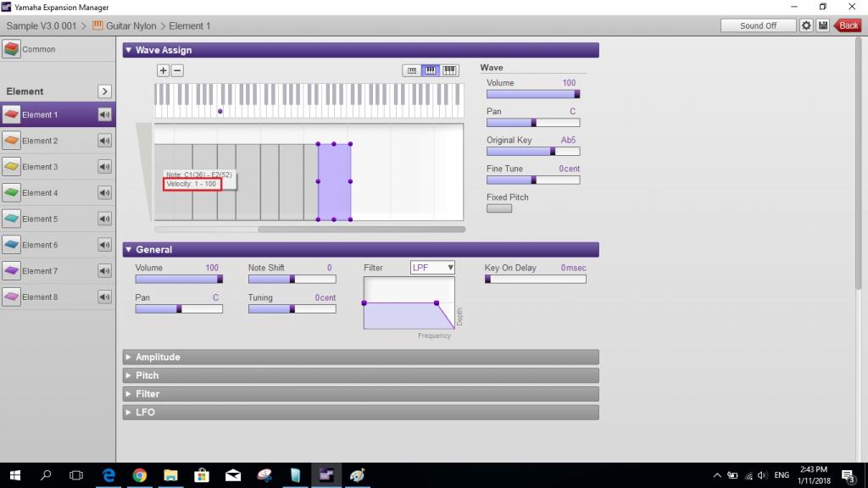
Task: Switch to small keyboard view
Action: (x=411, y=70)
